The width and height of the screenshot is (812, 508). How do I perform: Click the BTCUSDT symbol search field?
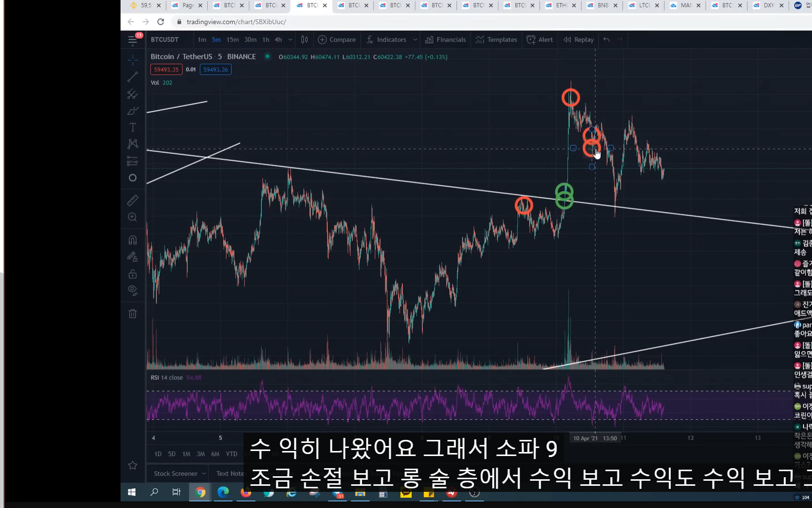pos(165,39)
